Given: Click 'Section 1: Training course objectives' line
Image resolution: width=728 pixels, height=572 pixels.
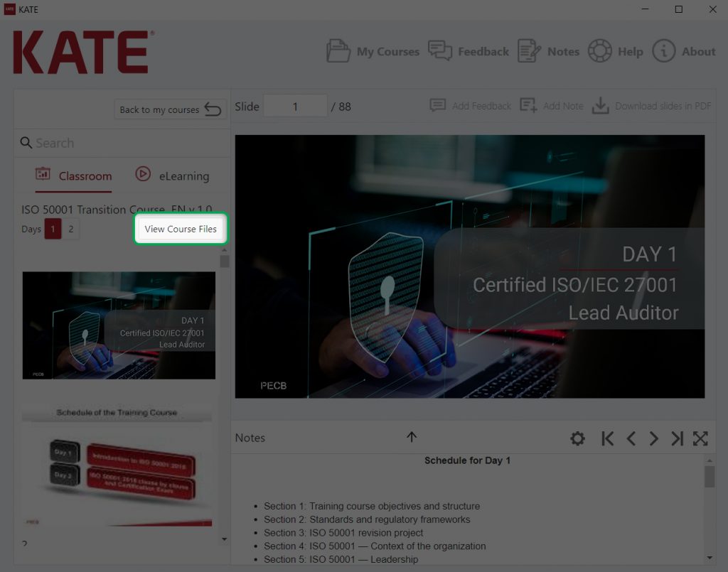Looking at the screenshot, I should 372,506.
